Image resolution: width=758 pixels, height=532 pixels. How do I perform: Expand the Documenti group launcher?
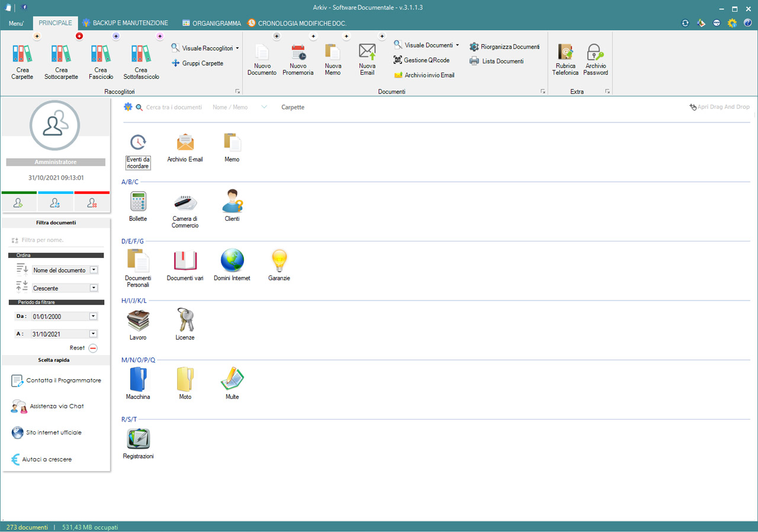click(542, 92)
